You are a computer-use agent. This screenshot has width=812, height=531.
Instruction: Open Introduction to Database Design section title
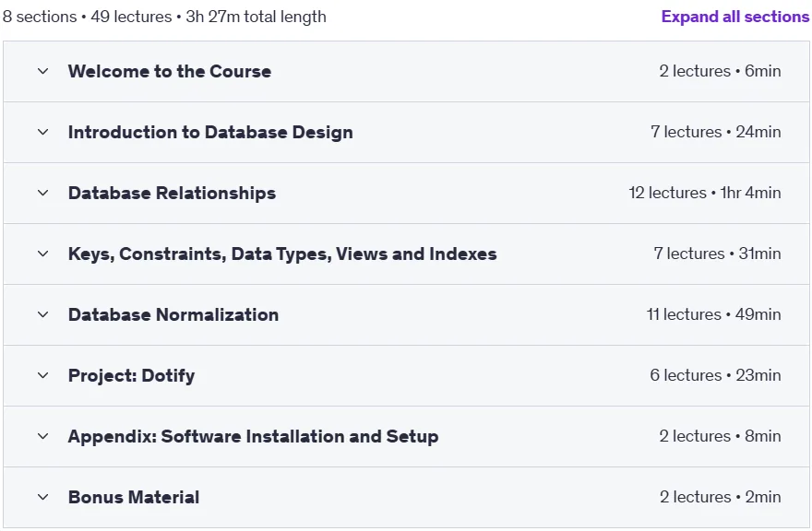[x=210, y=132]
